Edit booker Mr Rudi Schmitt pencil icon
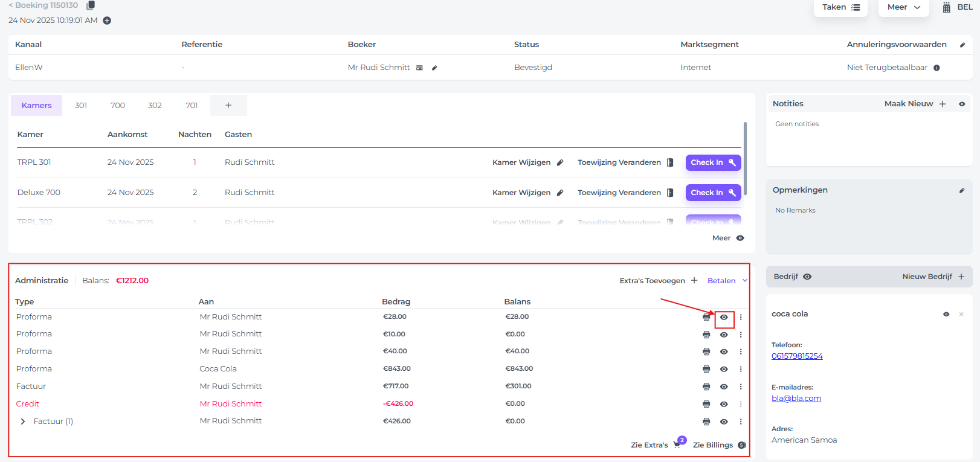This screenshot has width=980, height=462. [434, 68]
